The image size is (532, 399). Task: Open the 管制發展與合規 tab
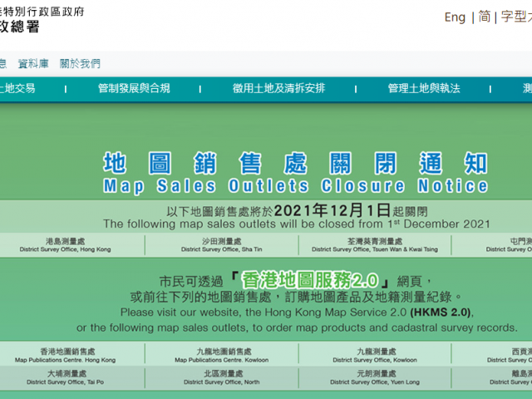(134, 89)
